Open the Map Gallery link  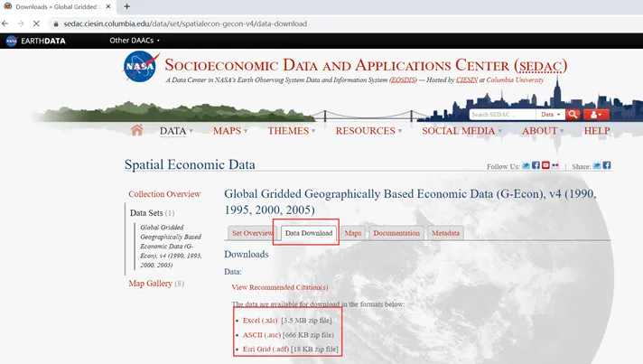[151, 284]
